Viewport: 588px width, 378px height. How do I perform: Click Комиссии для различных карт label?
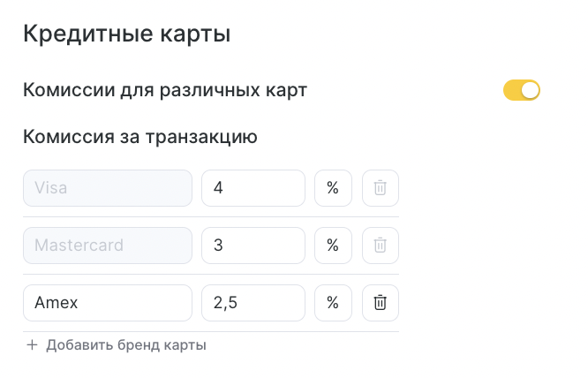165,90
